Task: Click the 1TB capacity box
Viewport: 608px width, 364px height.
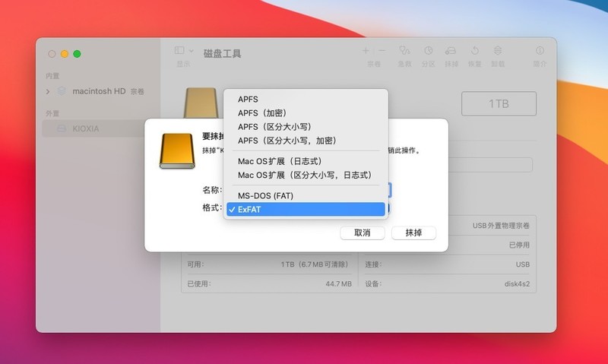Action: pyautogui.click(x=499, y=104)
